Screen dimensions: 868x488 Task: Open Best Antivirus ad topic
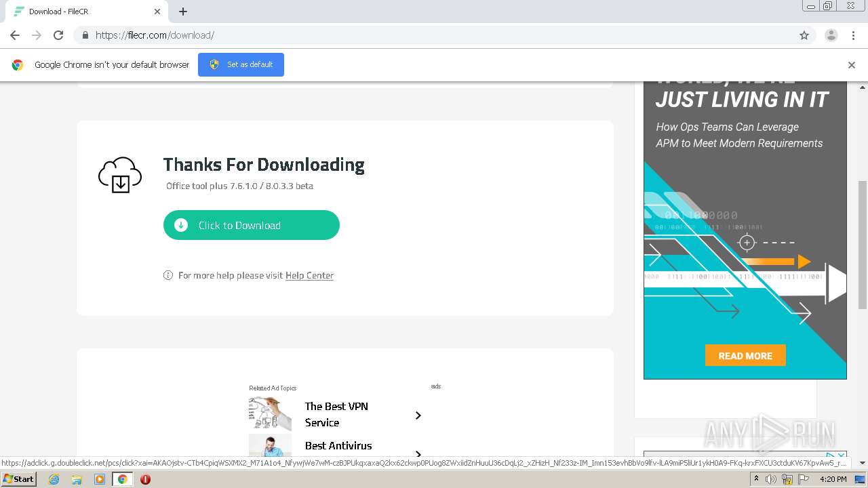coord(338,445)
